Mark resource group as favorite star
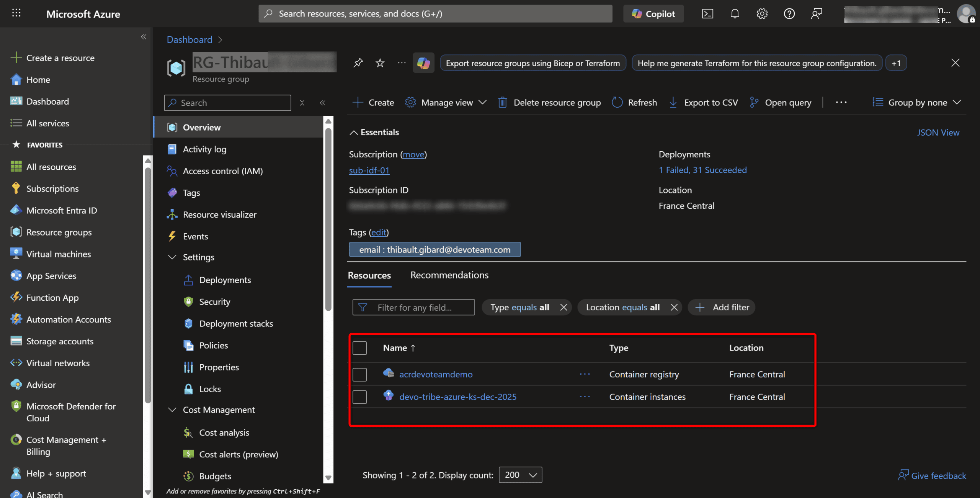The width and height of the screenshot is (980, 498). coord(380,63)
